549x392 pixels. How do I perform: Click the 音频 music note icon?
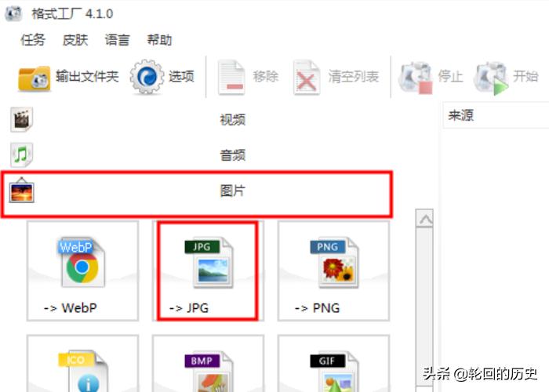pyautogui.click(x=22, y=154)
